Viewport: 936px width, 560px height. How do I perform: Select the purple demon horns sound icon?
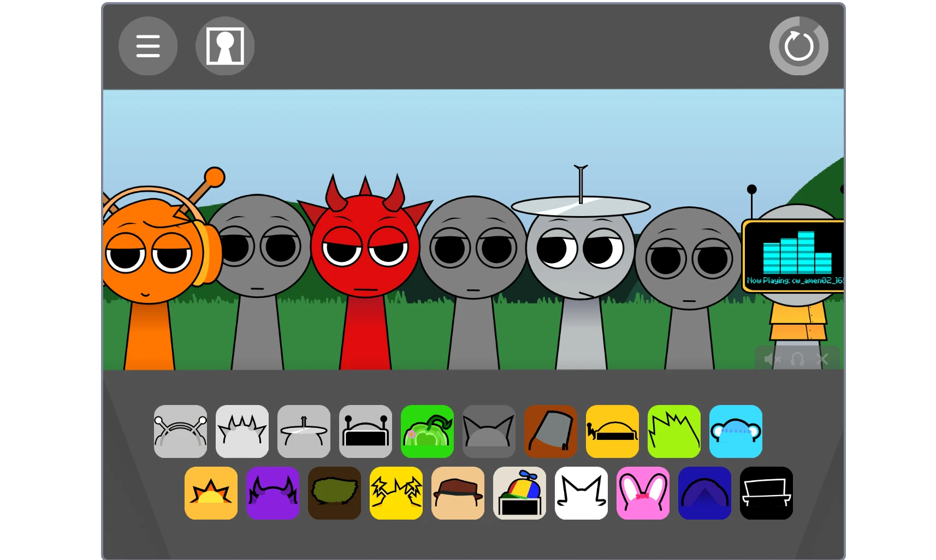272,493
